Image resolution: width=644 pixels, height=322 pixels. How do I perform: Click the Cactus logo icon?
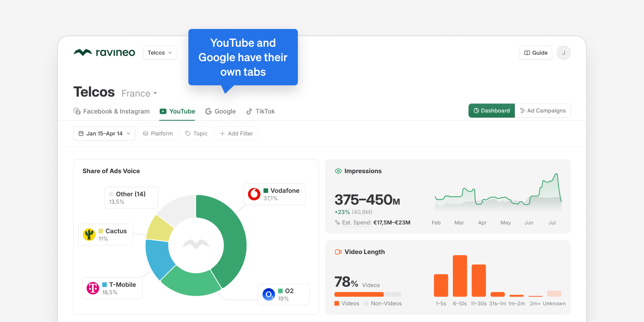pos(89,234)
